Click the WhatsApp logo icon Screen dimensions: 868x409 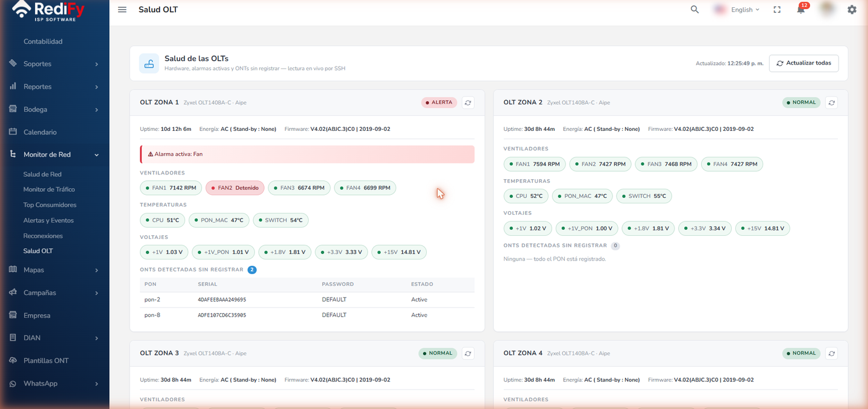pos(13,384)
